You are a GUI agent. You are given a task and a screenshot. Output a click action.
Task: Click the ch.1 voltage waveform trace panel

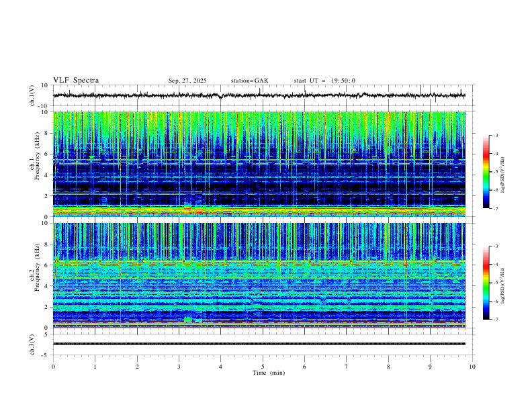point(263,95)
